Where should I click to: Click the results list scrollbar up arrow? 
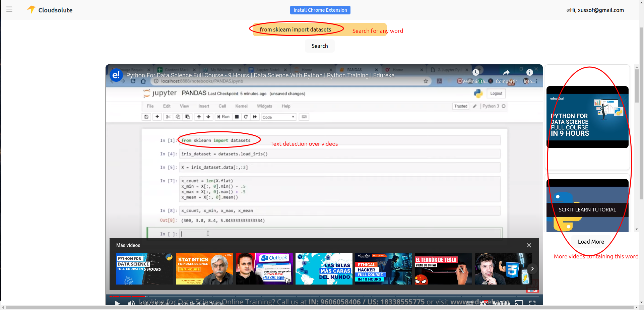(x=637, y=67)
